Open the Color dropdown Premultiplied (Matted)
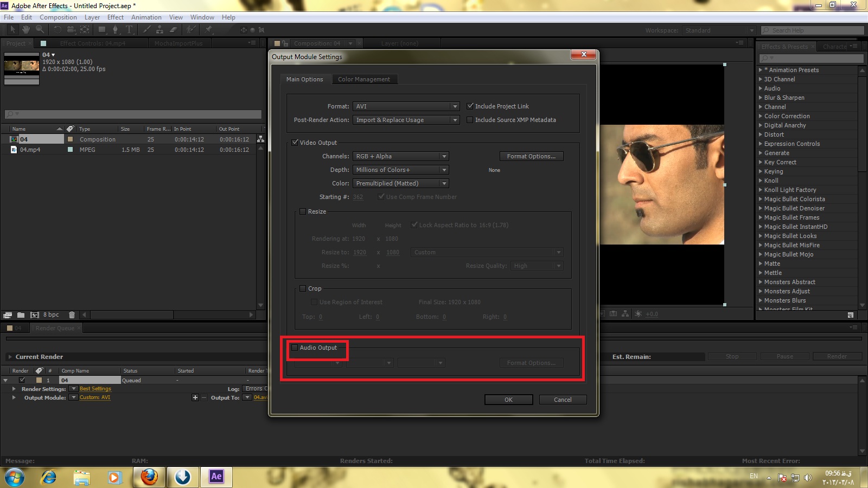 tap(401, 183)
